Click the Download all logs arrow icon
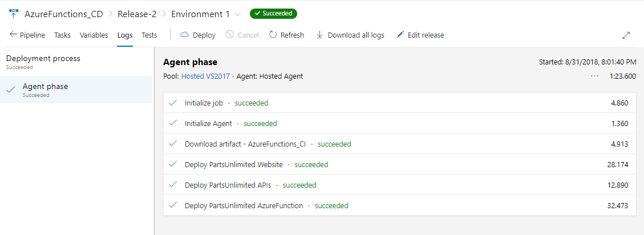The width and height of the screenshot is (644, 235). click(319, 35)
